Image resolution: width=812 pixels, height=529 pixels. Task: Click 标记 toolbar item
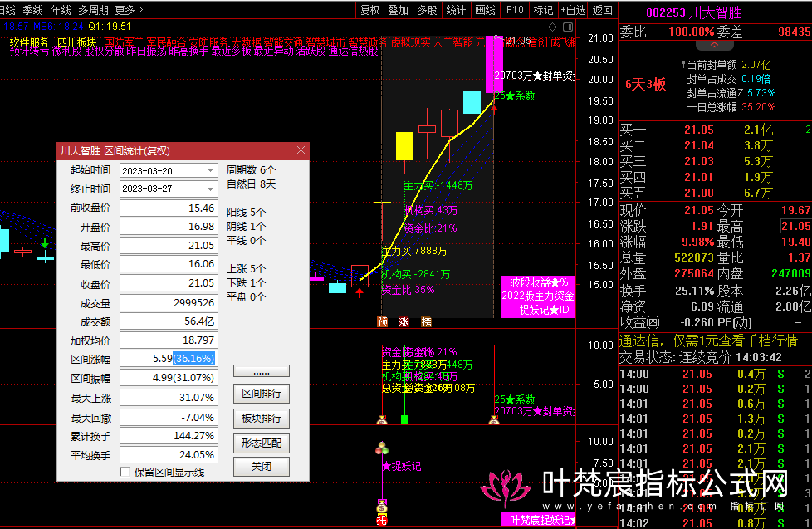pyautogui.click(x=543, y=10)
